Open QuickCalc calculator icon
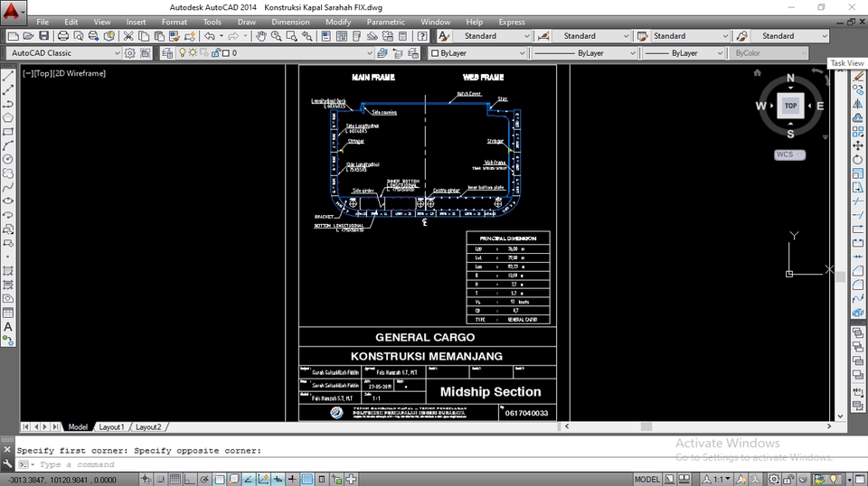Viewport: 868px width, 486px height. 403,36
